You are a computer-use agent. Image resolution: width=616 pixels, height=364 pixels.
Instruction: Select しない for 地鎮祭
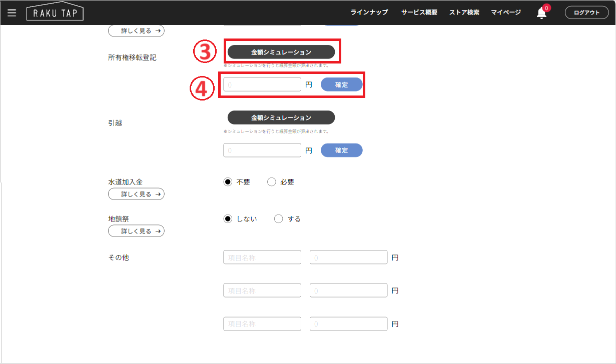click(228, 219)
